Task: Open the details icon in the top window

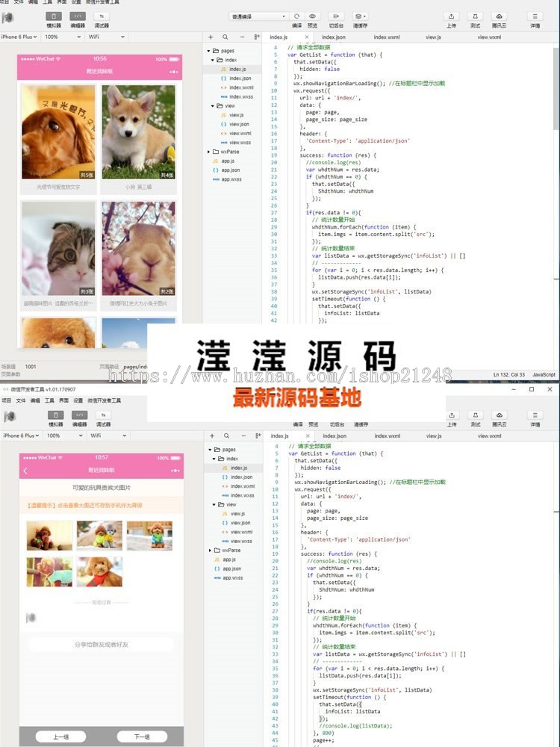Action: coord(535,16)
